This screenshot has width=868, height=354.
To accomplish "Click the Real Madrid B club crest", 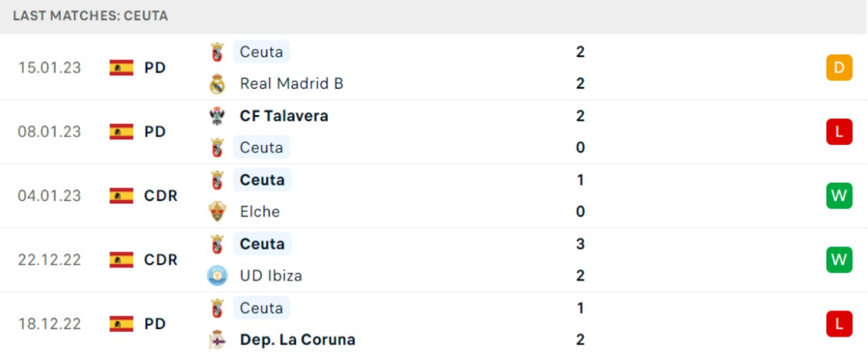I will (x=217, y=84).
